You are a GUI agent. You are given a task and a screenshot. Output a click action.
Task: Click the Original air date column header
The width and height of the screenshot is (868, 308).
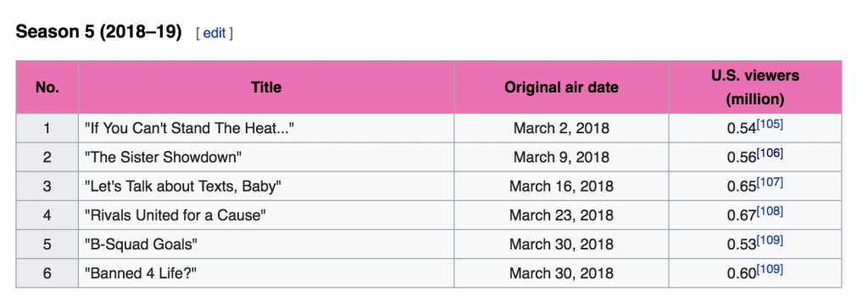click(x=561, y=87)
